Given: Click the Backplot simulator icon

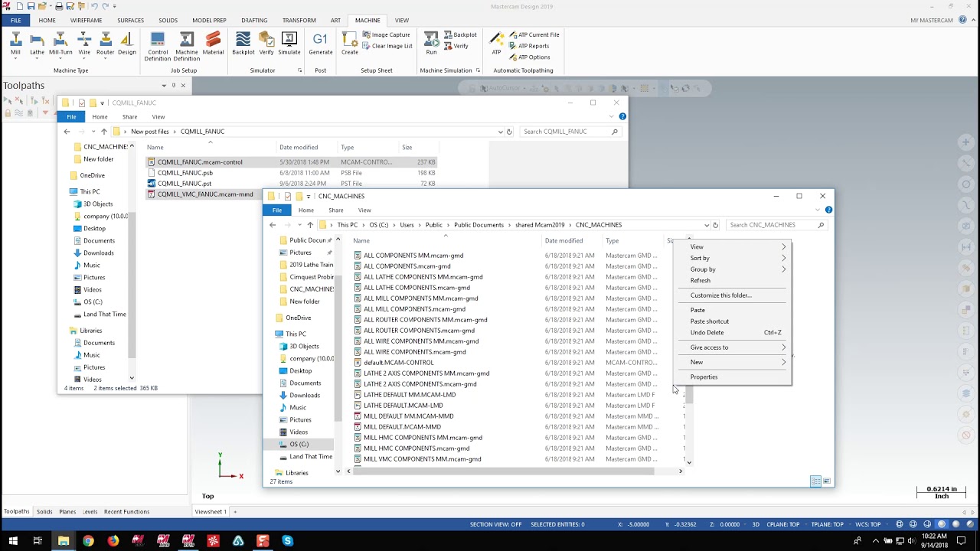Looking at the screenshot, I should [x=243, y=44].
